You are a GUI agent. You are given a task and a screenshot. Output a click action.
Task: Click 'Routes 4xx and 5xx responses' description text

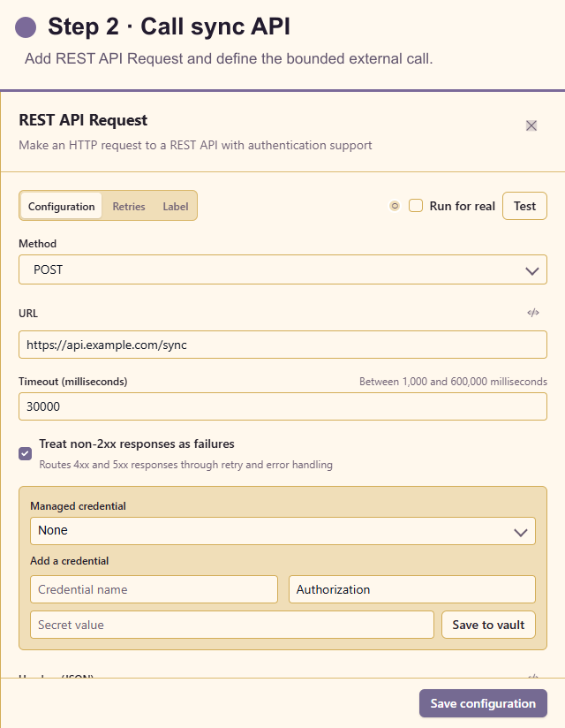point(185,465)
